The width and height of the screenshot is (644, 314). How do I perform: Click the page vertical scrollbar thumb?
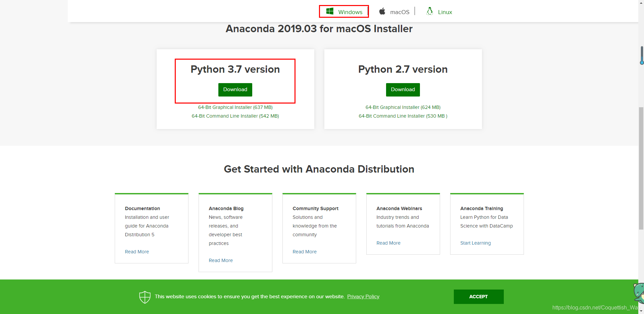(641, 168)
